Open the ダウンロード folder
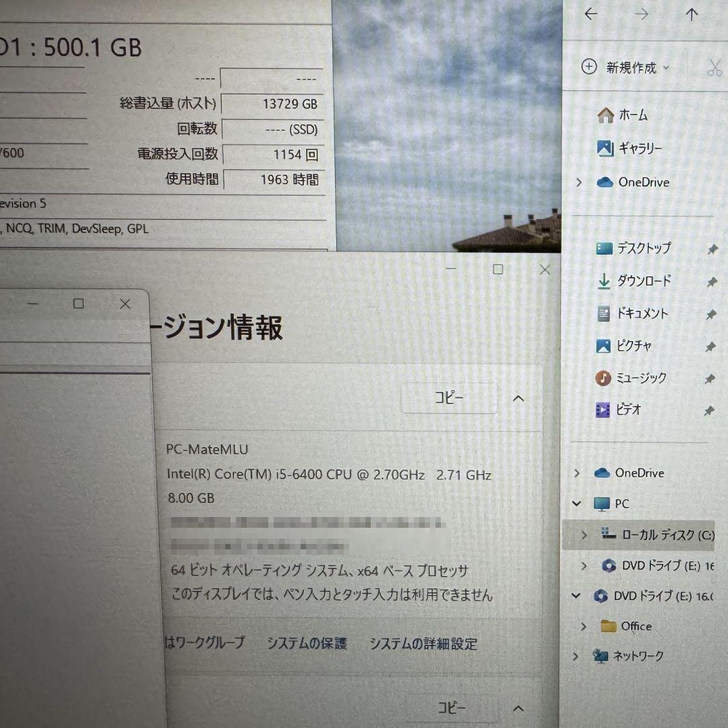Screen dimensions: 728x728 click(x=633, y=280)
